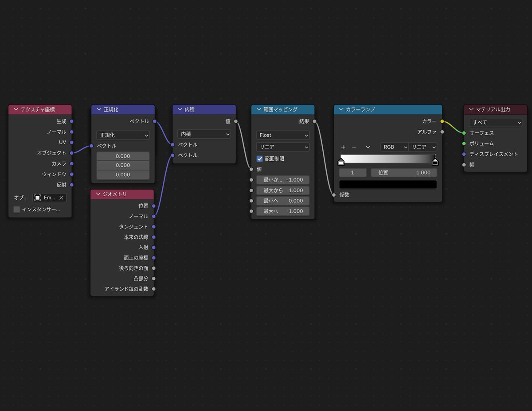Image resolution: width=532 pixels, height=411 pixels.
Task: Click the 位置 socket on ジオメトリ node
Action: point(154,205)
